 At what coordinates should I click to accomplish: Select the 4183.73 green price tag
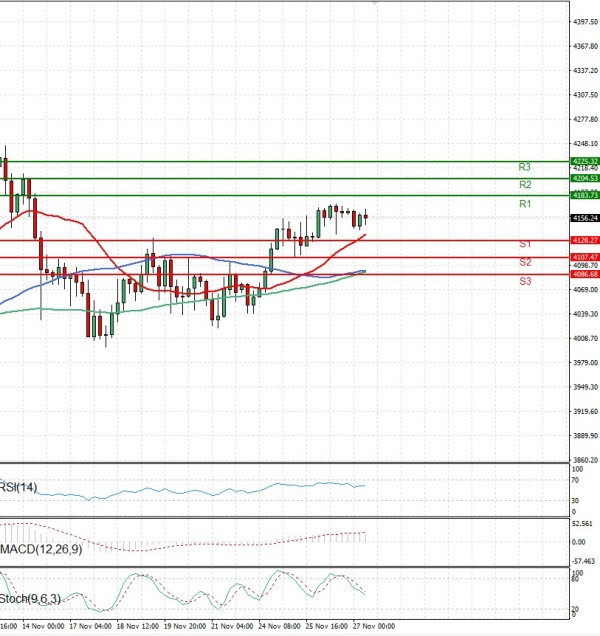point(584,195)
